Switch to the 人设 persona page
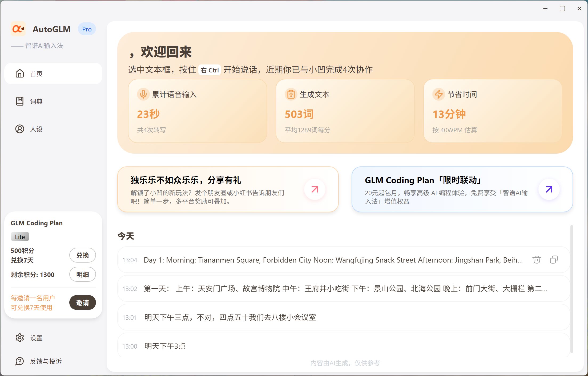The height and width of the screenshot is (376, 588). [x=36, y=129]
